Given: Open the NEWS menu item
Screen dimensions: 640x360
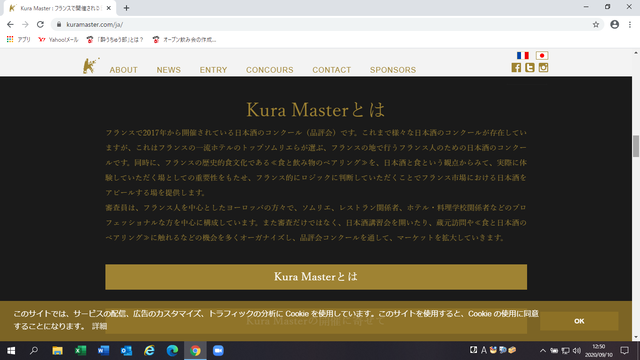Looking at the screenshot, I should tap(169, 70).
